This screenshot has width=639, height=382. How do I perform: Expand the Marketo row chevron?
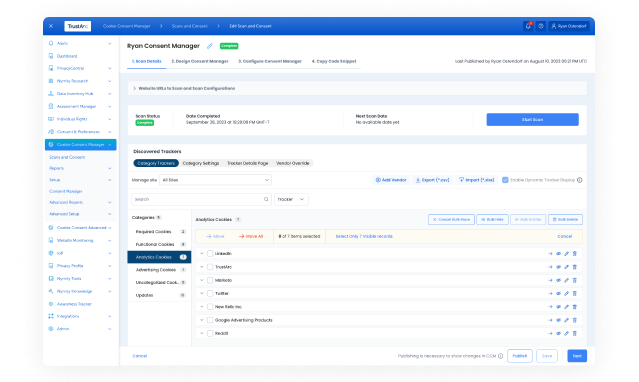click(202, 280)
